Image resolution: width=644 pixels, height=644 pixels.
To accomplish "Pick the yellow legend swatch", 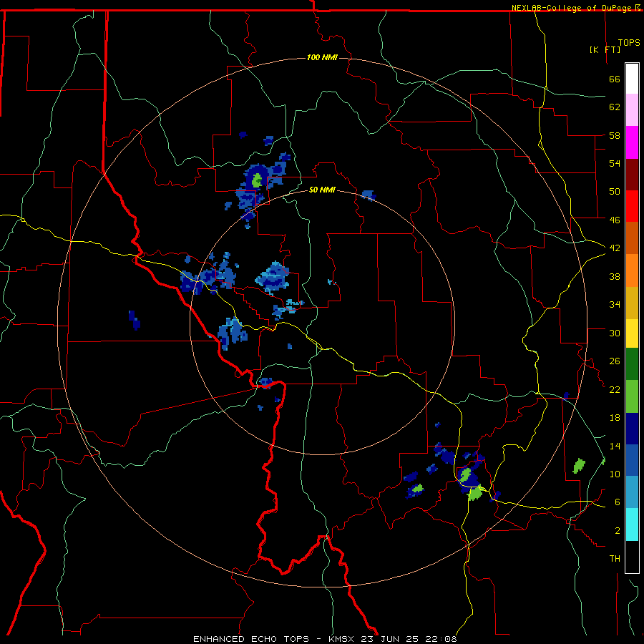I will pyautogui.click(x=632, y=333).
